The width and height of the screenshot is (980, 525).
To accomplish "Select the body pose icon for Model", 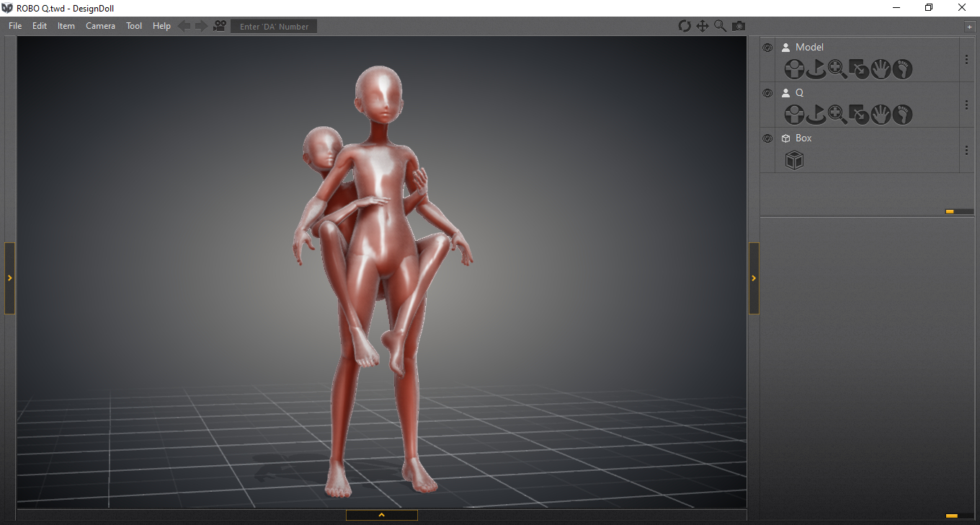I will (x=794, y=69).
